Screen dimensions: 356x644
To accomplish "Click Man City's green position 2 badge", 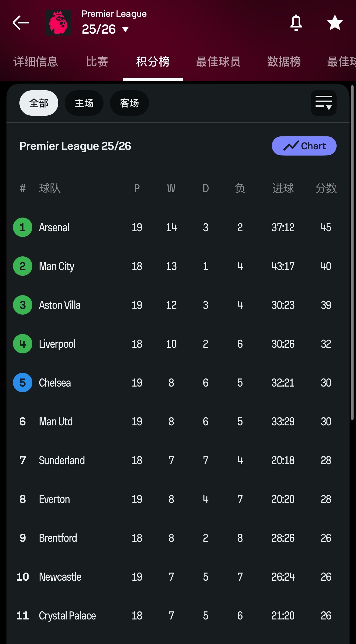I will pyautogui.click(x=23, y=266).
